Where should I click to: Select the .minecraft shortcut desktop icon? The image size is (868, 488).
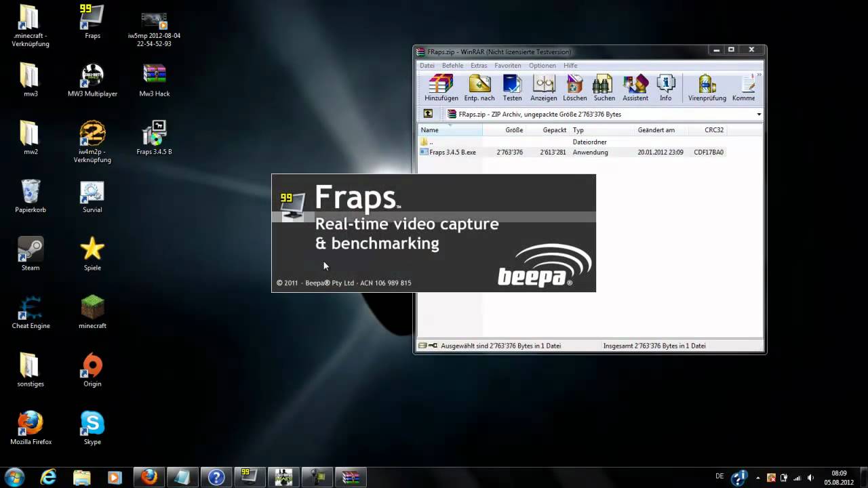coord(31,27)
